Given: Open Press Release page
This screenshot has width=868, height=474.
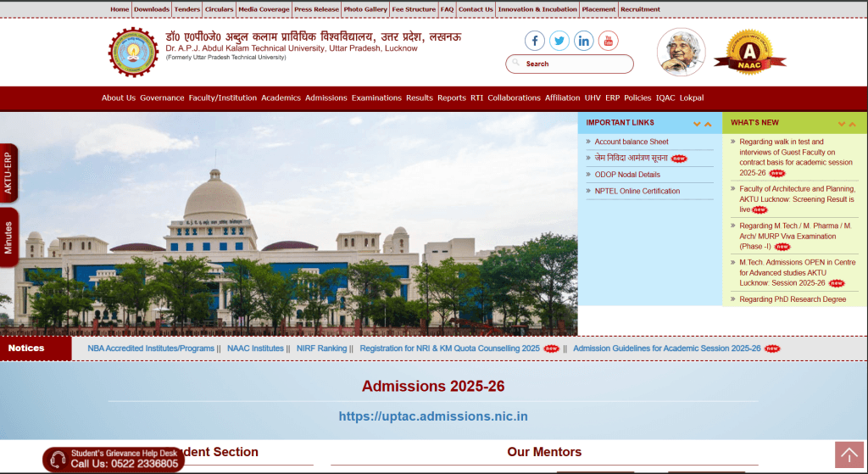Looking at the screenshot, I should [317, 9].
